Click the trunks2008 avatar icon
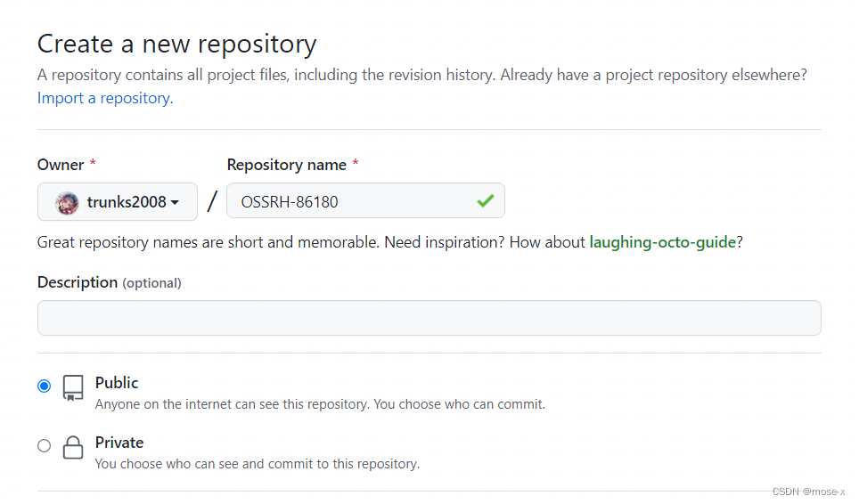Viewport: 859px width, 504px height. [67, 202]
